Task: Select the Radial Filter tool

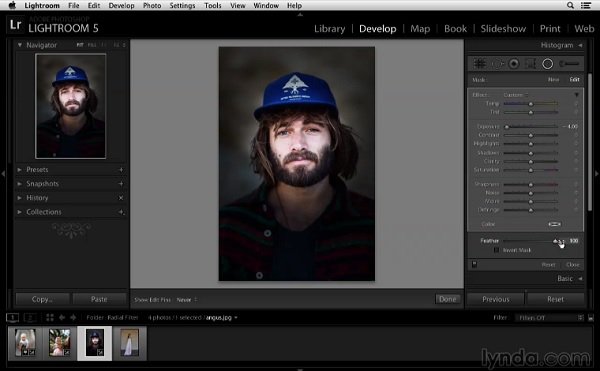Action: click(x=548, y=64)
